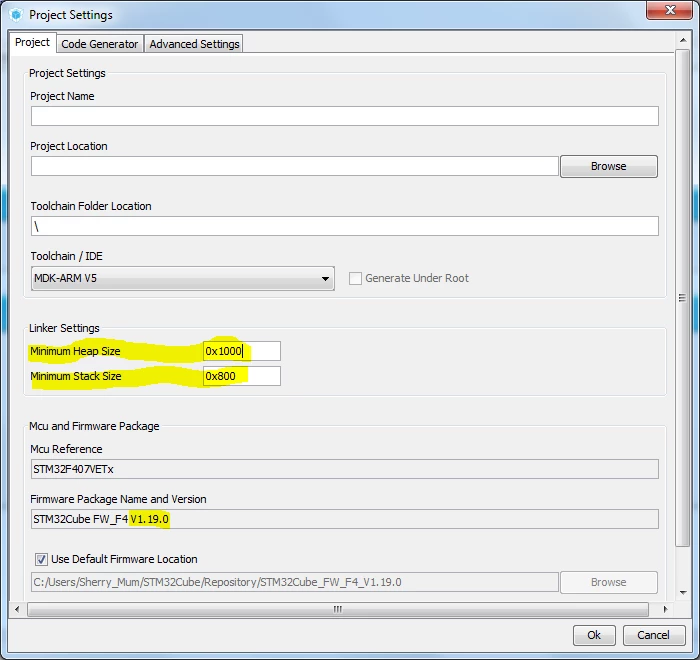The width and height of the screenshot is (700, 660).
Task: Confirm settings with the Ok button
Action: tap(594, 635)
